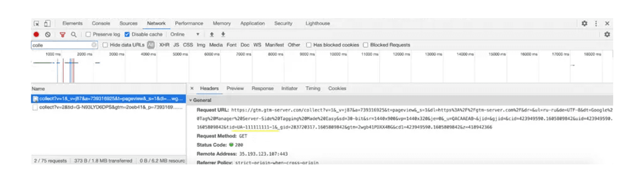
Task: Clear the network log
Action: coord(48,34)
